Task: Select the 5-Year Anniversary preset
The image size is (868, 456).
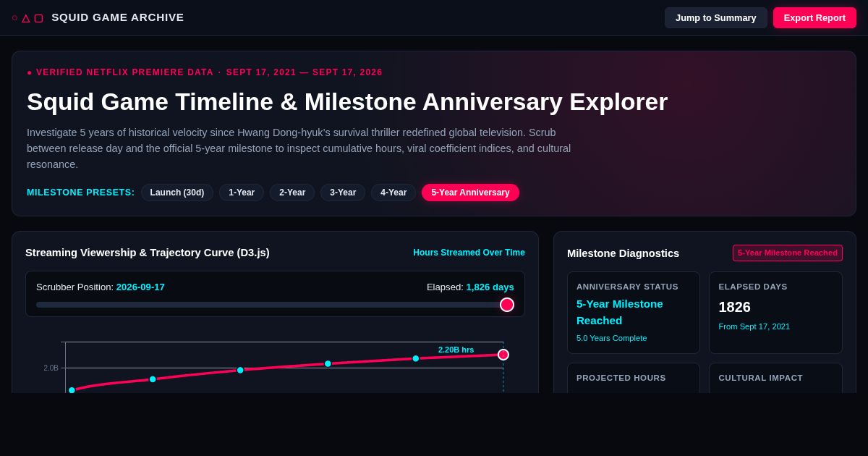Action: tap(470, 193)
